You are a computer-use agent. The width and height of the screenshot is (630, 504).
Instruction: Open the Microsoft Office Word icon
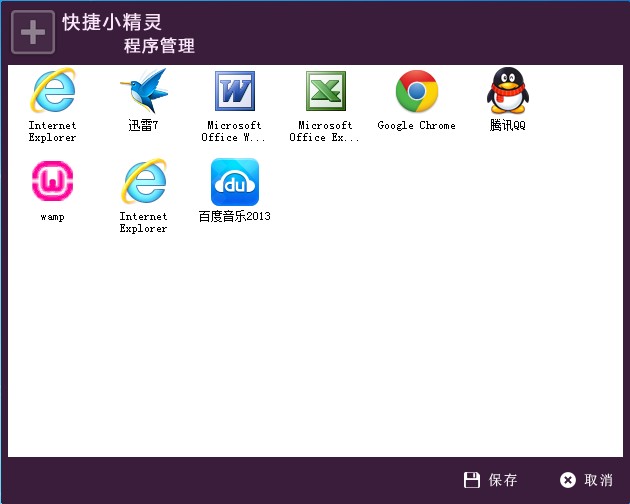[234, 92]
